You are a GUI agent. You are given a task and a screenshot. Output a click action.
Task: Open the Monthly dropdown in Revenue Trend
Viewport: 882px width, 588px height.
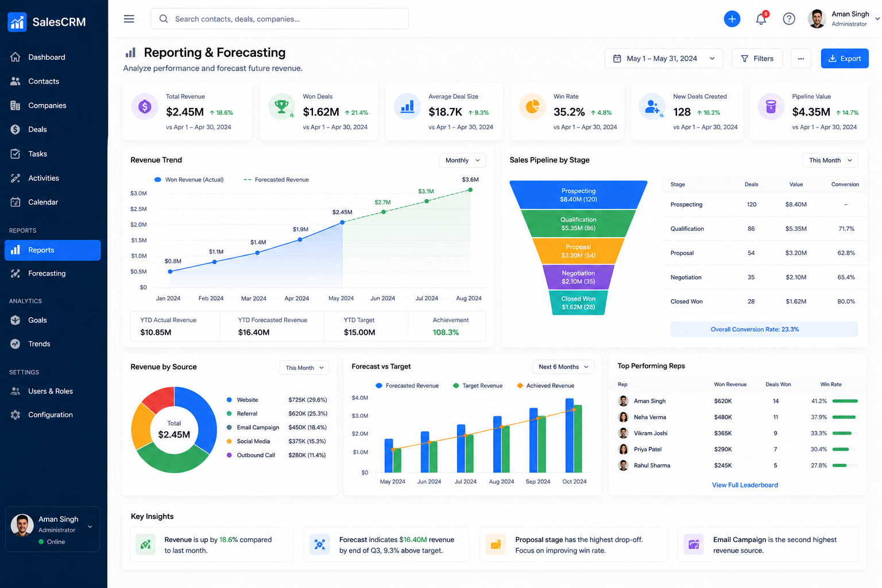click(x=463, y=160)
